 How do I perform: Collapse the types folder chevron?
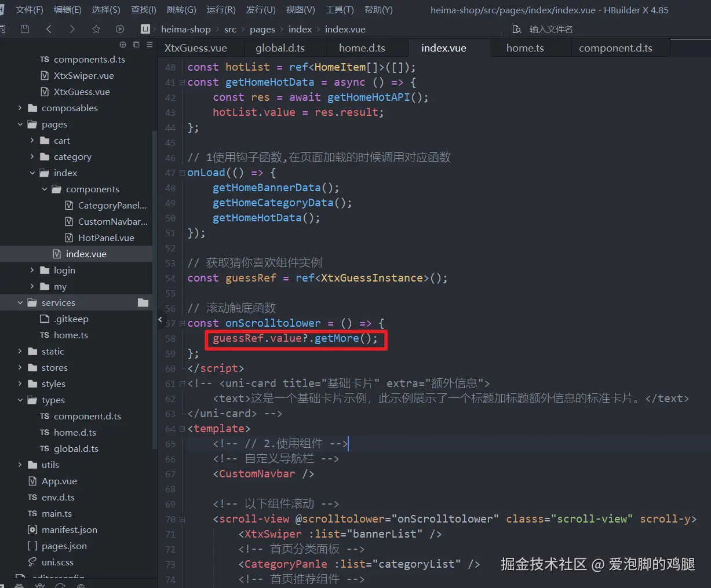(20, 400)
